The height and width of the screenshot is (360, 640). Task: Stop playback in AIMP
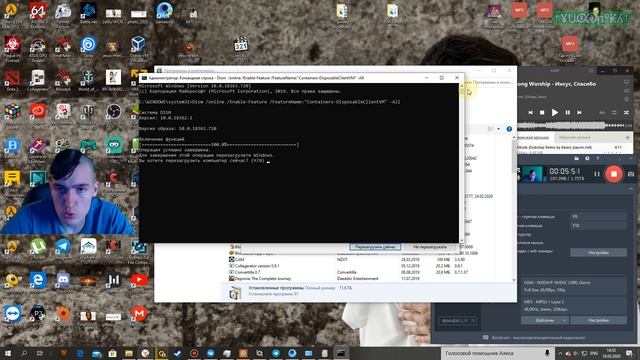point(542,112)
